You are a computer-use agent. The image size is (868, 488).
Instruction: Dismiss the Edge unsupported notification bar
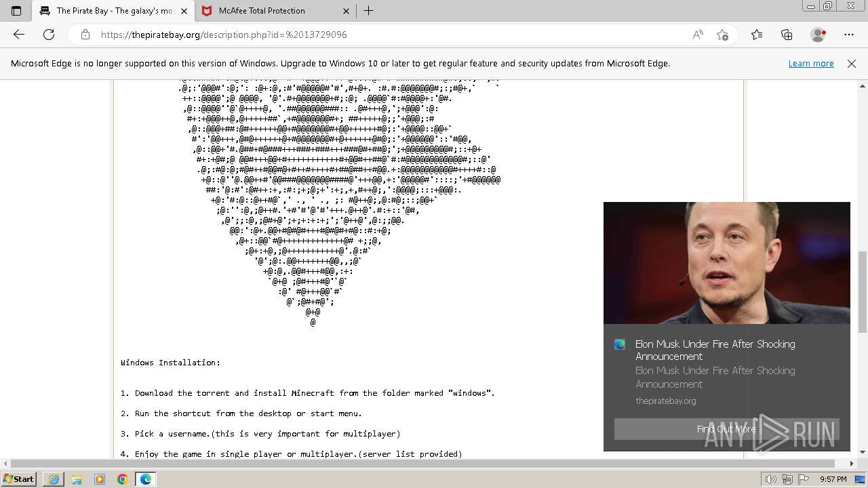click(852, 64)
